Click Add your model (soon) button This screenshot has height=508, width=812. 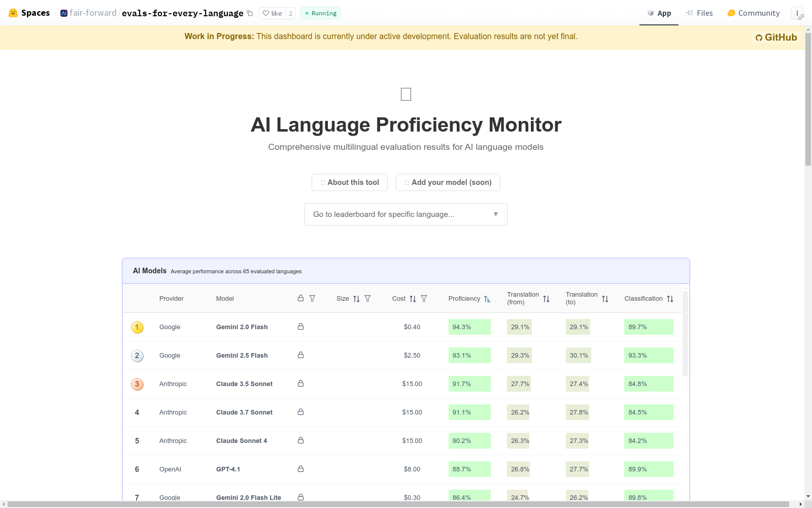click(x=448, y=182)
